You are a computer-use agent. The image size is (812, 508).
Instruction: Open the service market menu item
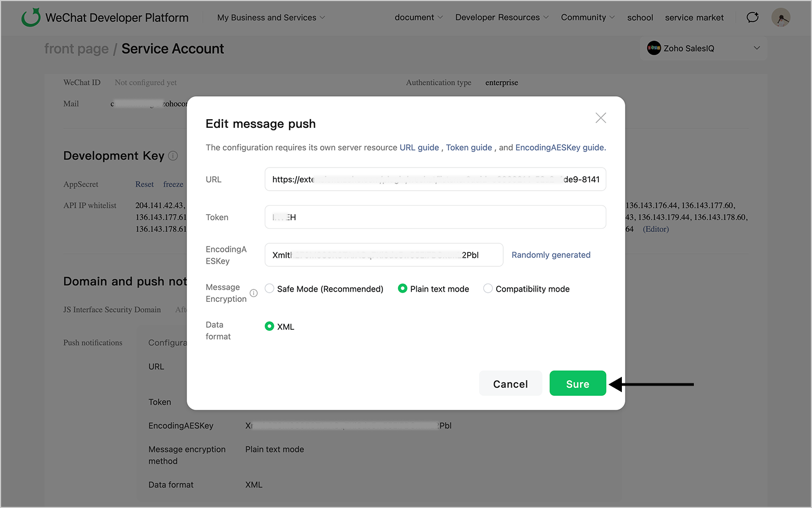tap(694, 18)
